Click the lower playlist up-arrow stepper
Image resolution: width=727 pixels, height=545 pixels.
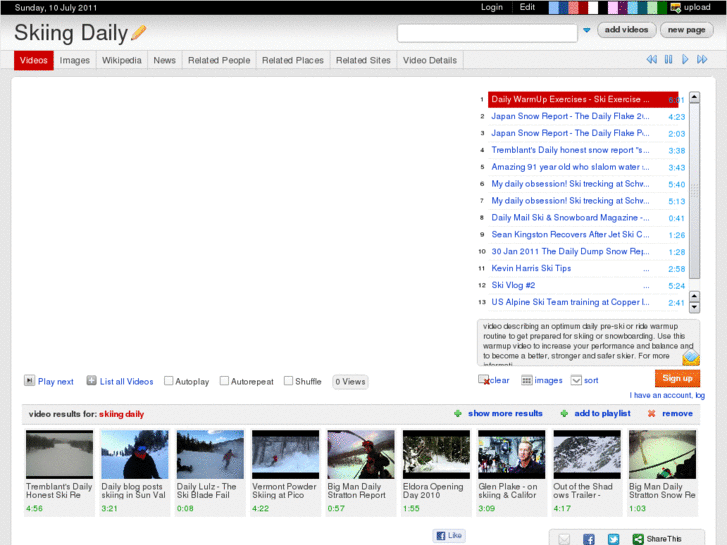pyautogui.click(x=694, y=296)
